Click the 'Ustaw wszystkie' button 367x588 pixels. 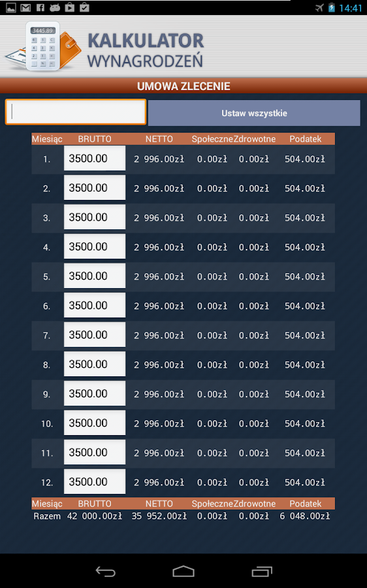pyautogui.click(x=254, y=113)
